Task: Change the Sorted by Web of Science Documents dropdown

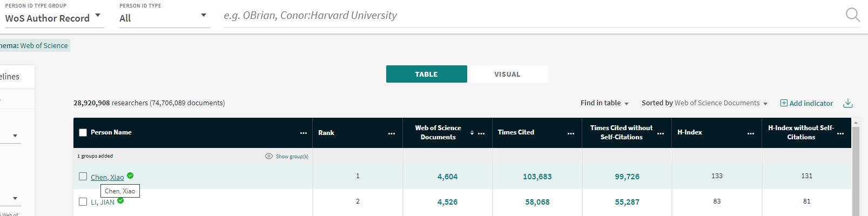Action: pos(704,103)
